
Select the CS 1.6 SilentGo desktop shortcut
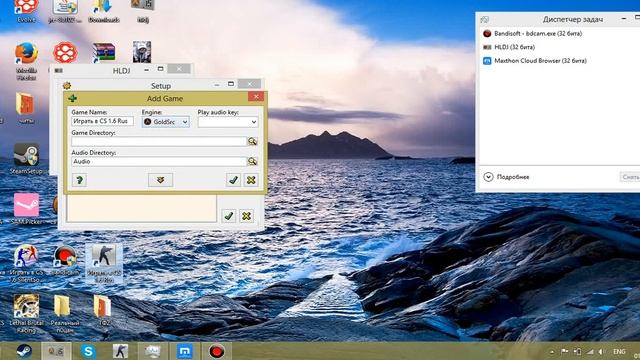click(27, 264)
